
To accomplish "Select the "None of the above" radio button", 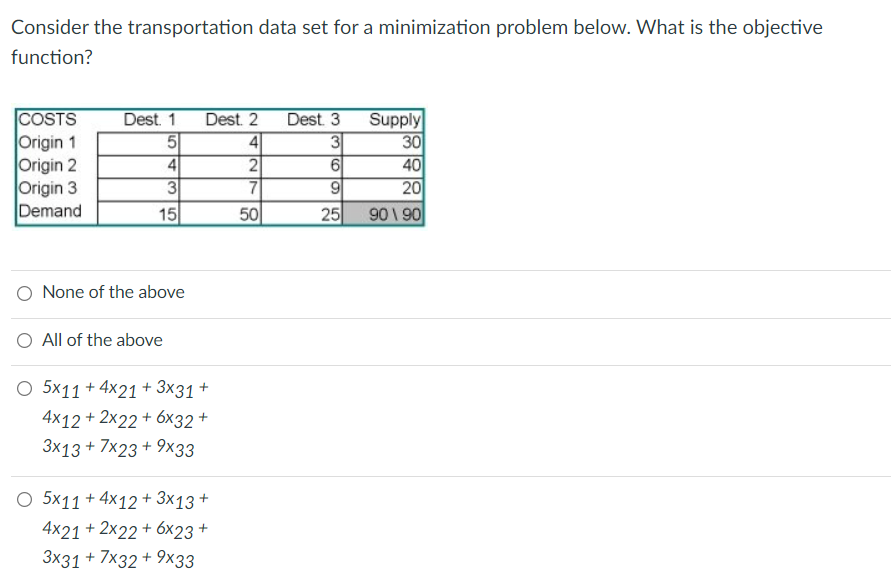I will tap(23, 292).
